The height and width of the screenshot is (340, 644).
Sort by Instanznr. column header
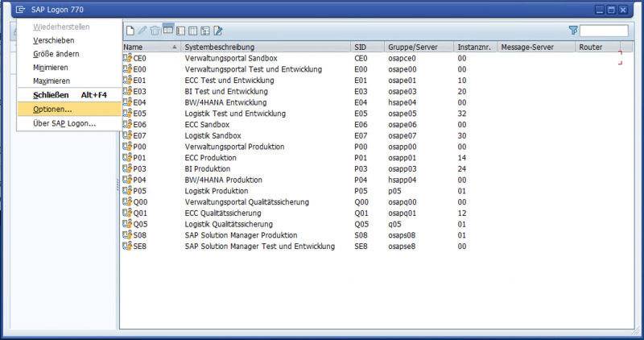[x=475, y=48]
